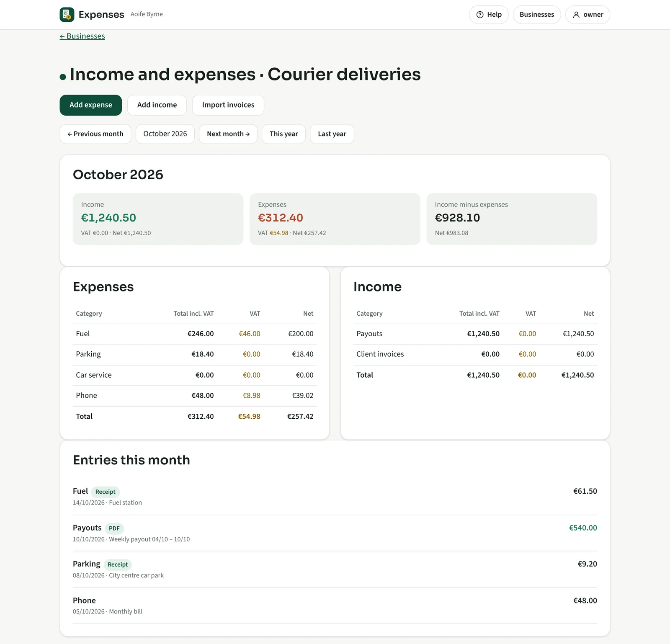Open the Fuel entry dated 14/10/2026

click(335, 497)
